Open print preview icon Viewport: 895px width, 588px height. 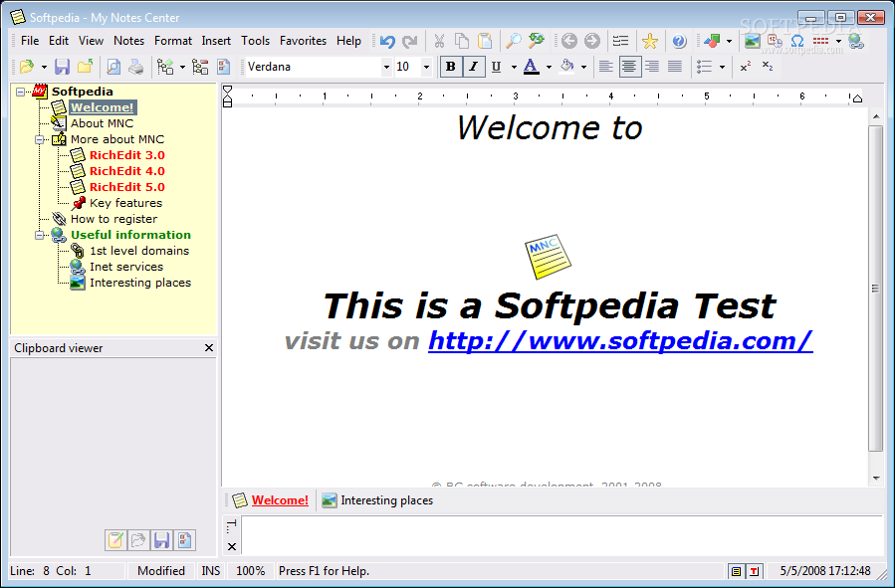(x=113, y=67)
